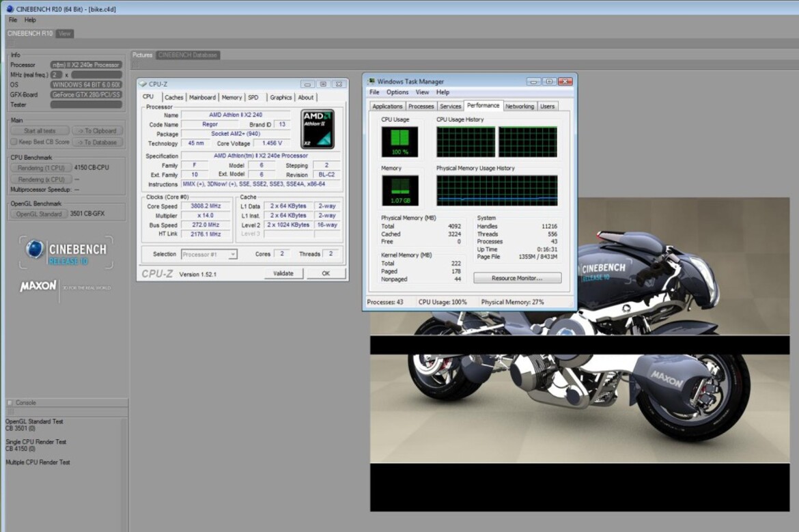This screenshot has height=532, width=799.
Task: Click the MAXON logo in the sidebar
Action: 38,286
